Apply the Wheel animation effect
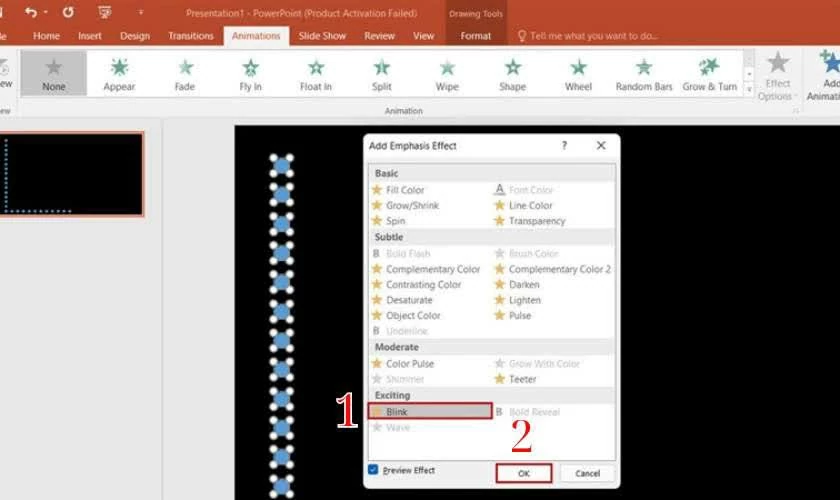The image size is (840, 500). pos(578,74)
